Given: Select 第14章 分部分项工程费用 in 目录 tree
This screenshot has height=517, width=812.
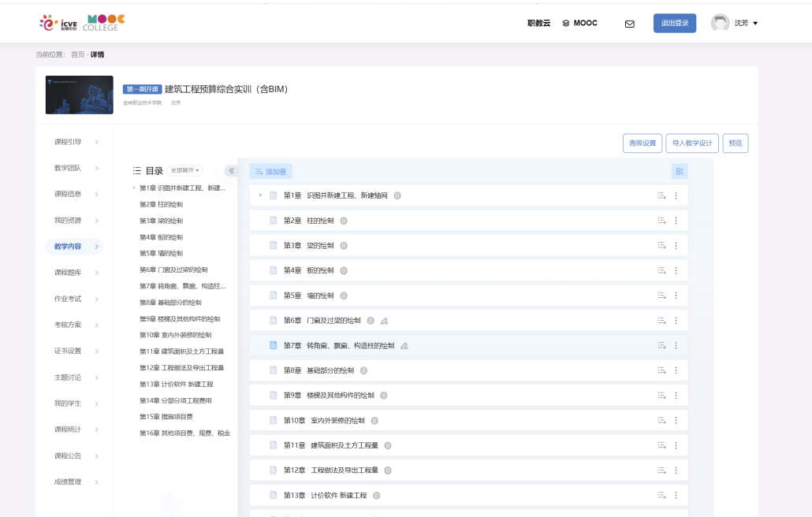Looking at the screenshot, I should 176,400.
